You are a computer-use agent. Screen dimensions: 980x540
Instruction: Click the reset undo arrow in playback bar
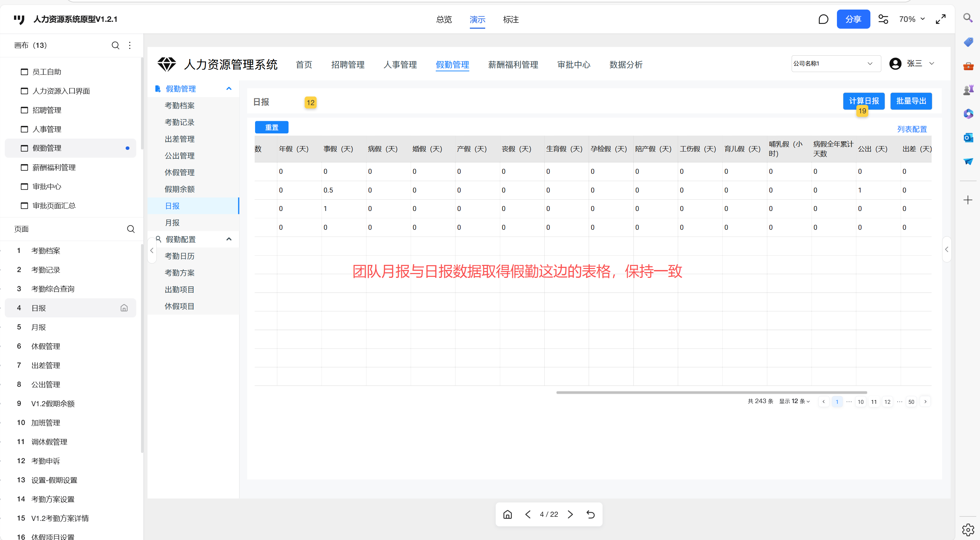pyautogui.click(x=590, y=514)
